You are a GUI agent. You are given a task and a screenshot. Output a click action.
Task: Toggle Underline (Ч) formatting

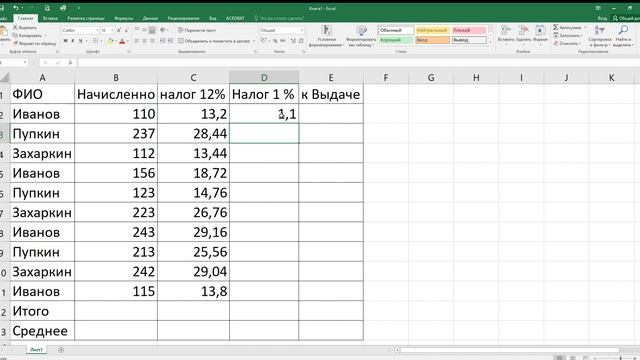(80, 41)
